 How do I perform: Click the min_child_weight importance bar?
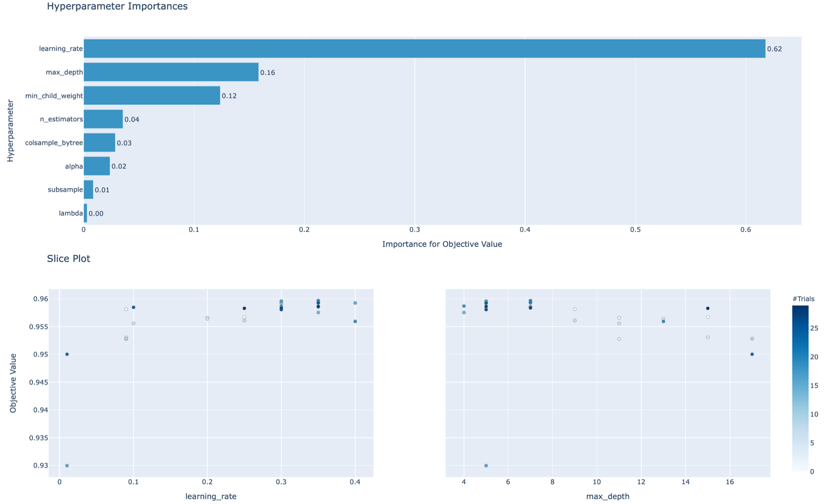point(151,96)
